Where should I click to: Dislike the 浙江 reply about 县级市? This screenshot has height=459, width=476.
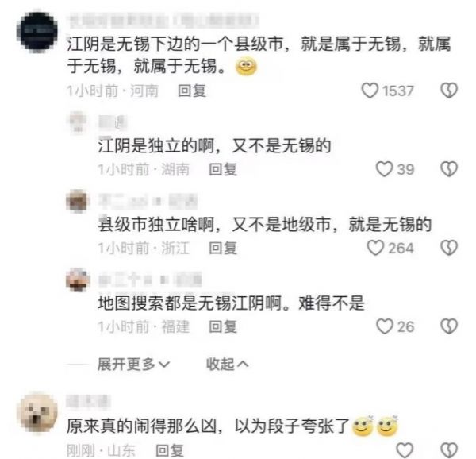(449, 248)
